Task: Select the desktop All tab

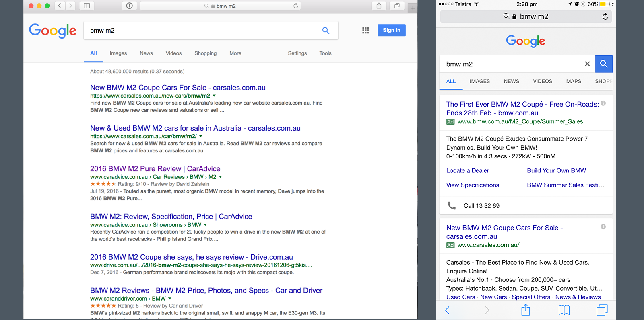Action: point(93,53)
